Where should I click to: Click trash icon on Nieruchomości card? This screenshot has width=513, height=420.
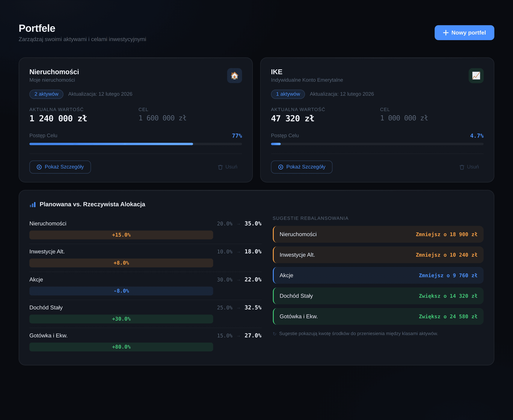220,167
